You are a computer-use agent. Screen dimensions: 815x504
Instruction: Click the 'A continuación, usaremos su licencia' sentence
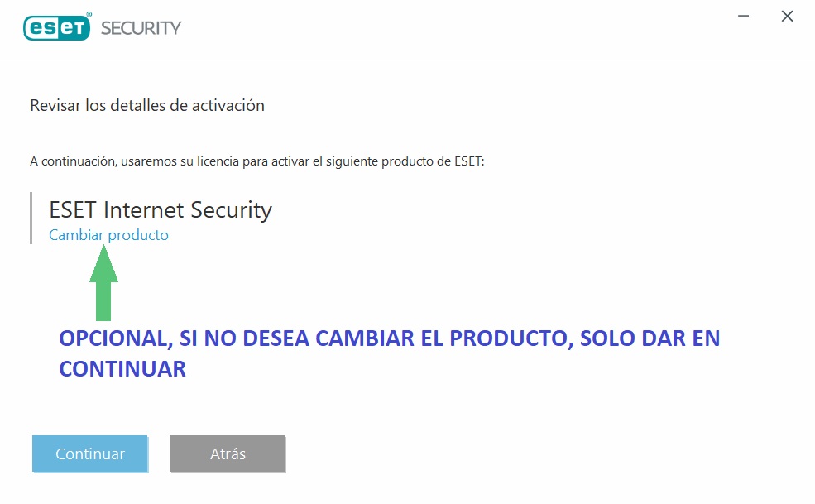[x=256, y=161]
